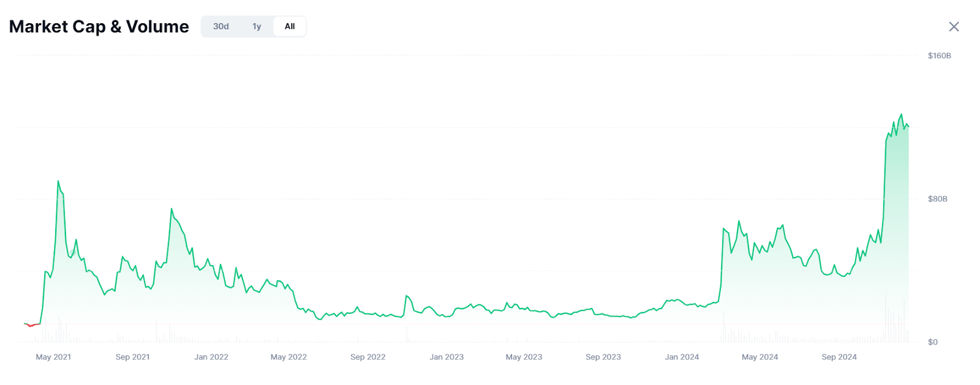The width and height of the screenshot is (980, 385).
Task: Click the red segment at chart start
Action: pos(31,325)
